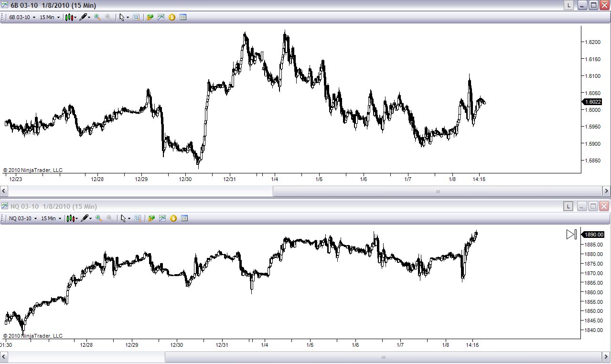Click the NQ chart horizontal scrollbar thumb
This screenshot has width=611, height=364.
coord(383,357)
